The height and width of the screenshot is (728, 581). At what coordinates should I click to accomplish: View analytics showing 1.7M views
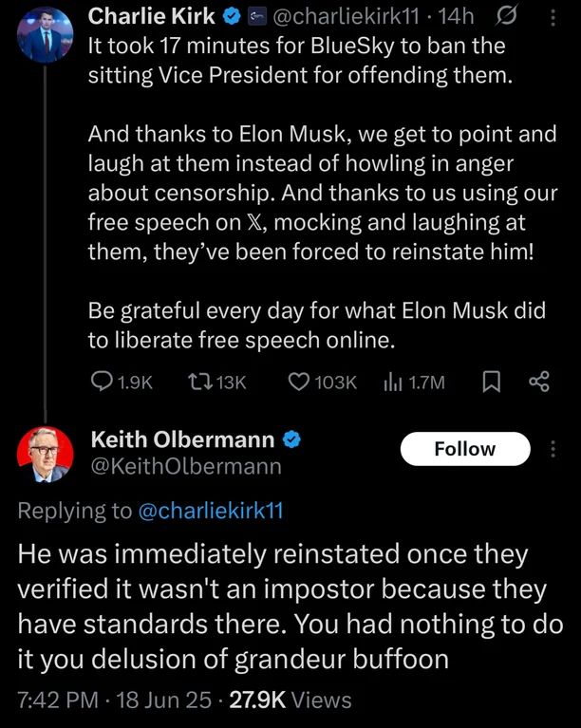[391, 382]
